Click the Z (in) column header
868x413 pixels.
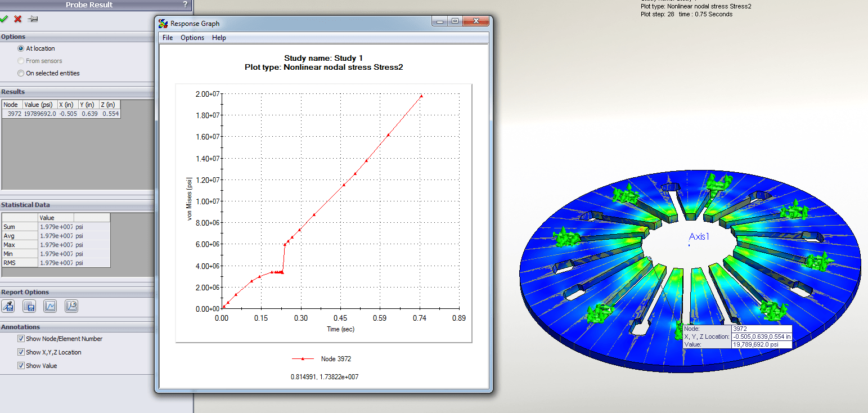click(110, 105)
